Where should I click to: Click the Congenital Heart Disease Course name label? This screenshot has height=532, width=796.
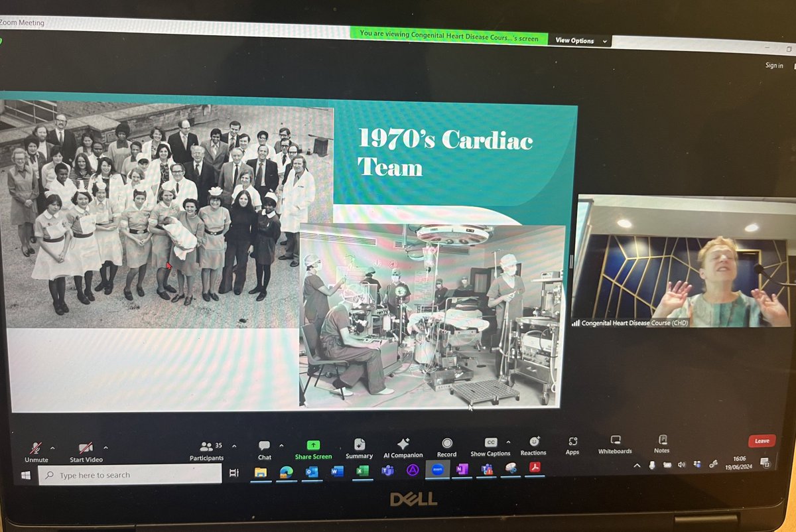click(634, 322)
